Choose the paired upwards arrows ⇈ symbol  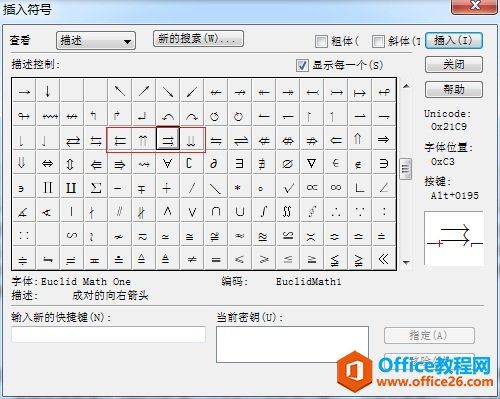[x=144, y=139]
